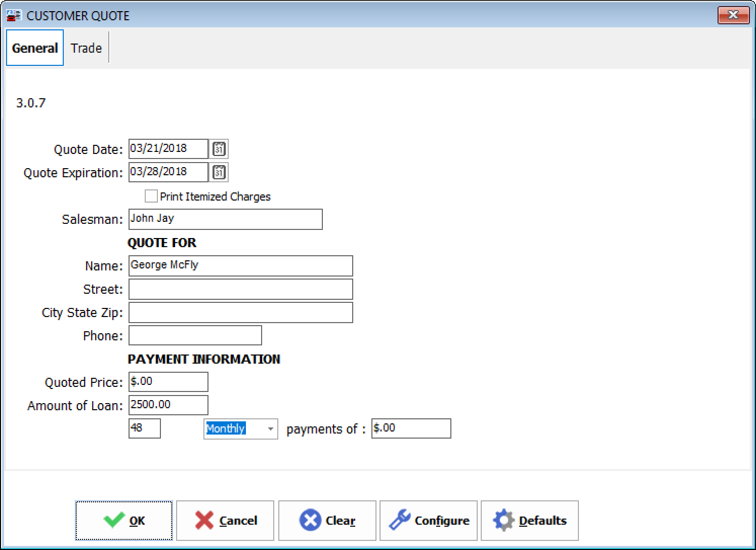Open Configure with the wrench icon

429,521
